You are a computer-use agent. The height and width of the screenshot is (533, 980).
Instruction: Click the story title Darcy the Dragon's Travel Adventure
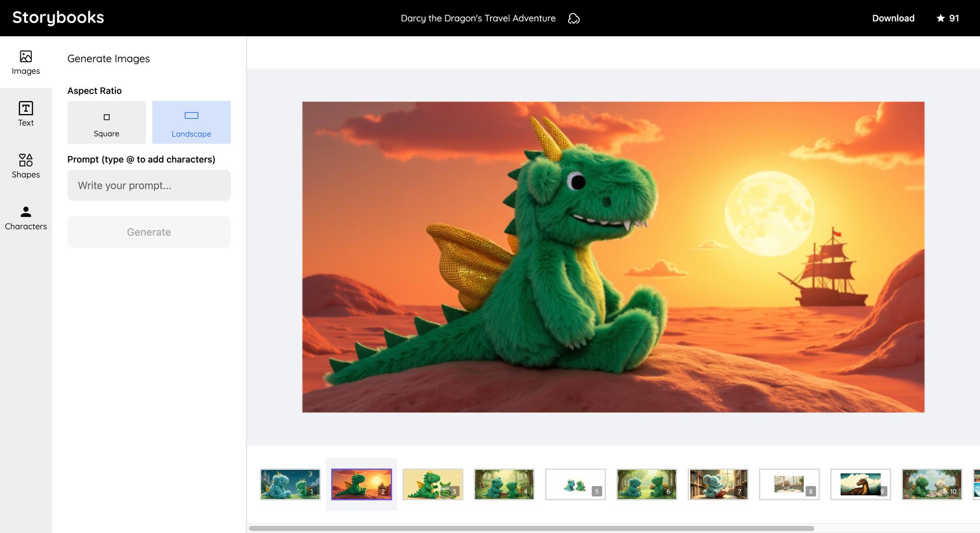point(478,18)
